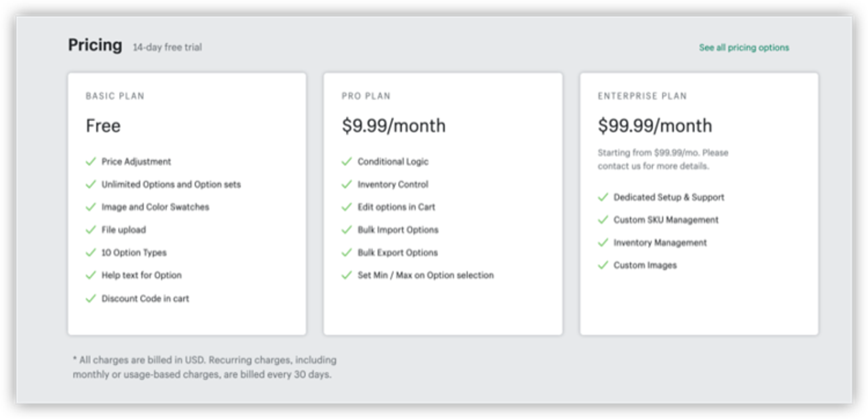This screenshot has width=868, height=419.
Task: Click the checkmark next to Conditional Logic
Action: (x=346, y=162)
